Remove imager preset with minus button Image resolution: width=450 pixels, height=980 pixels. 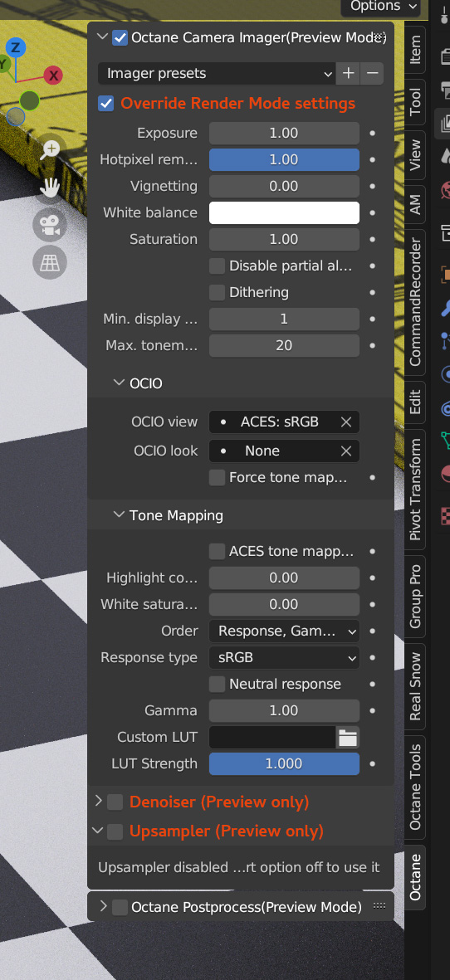(x=372, y=74)
